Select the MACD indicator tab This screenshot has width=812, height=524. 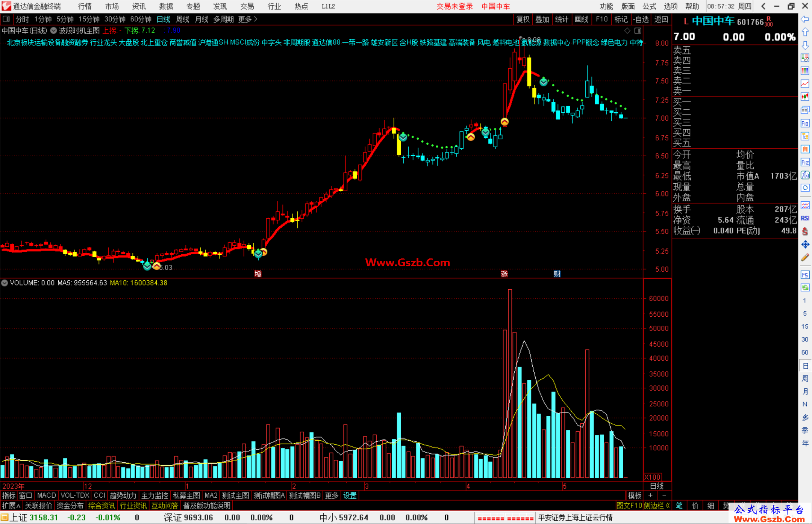(46, 495)
